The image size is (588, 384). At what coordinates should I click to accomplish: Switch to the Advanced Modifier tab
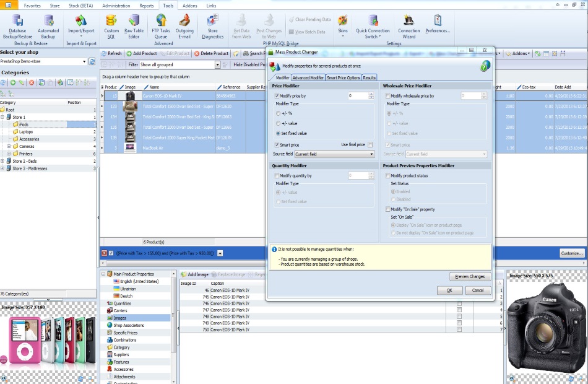(x=308, y=77)
